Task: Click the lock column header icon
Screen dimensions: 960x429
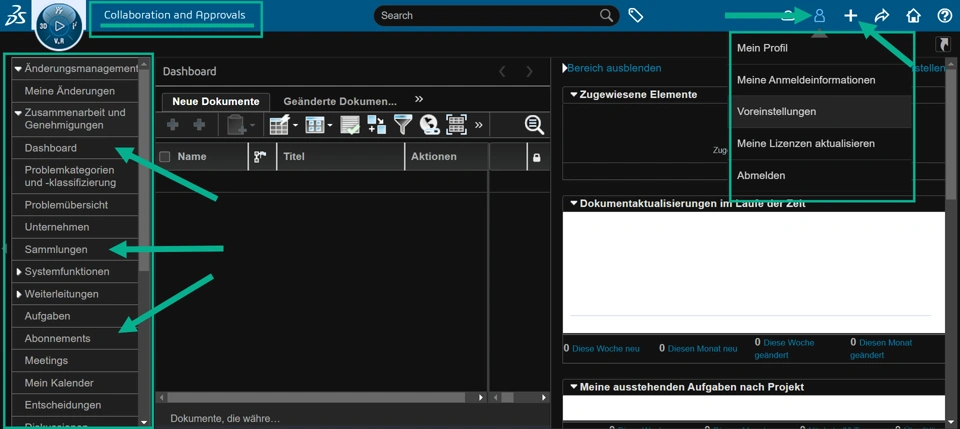Action: [x=536, y=157]
